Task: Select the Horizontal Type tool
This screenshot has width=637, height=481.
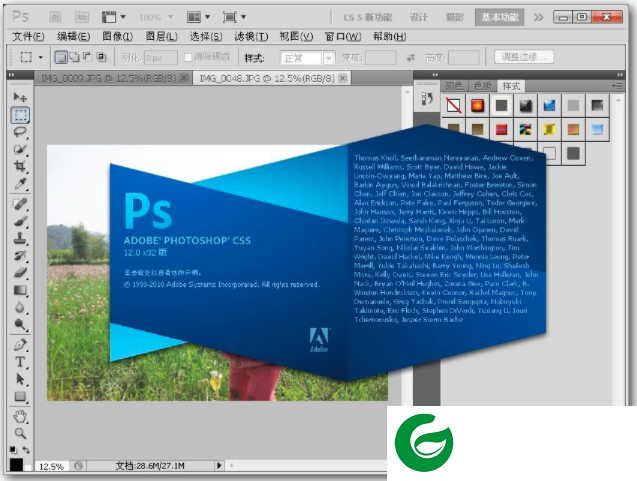Action: [x=20, y=362]
